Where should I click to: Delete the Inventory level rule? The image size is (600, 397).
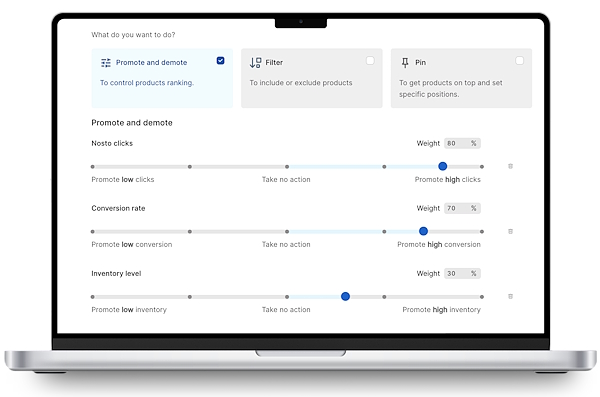[510, 296]
